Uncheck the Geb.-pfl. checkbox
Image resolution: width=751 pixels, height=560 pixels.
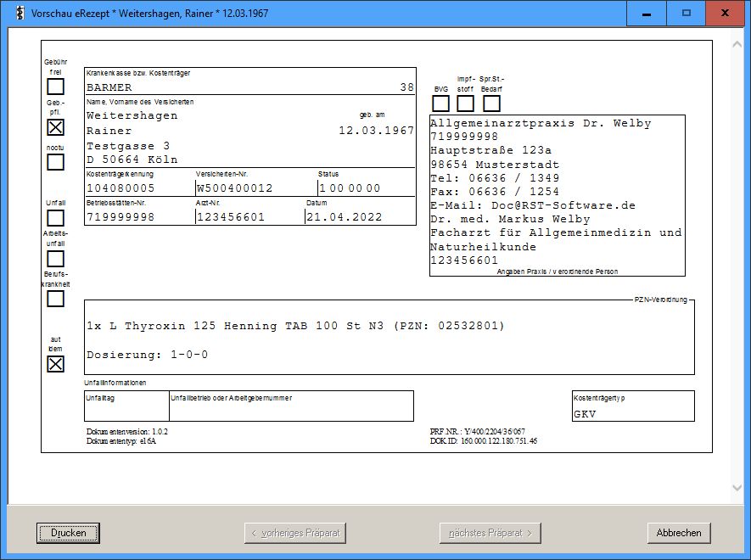tap(55, 127)
